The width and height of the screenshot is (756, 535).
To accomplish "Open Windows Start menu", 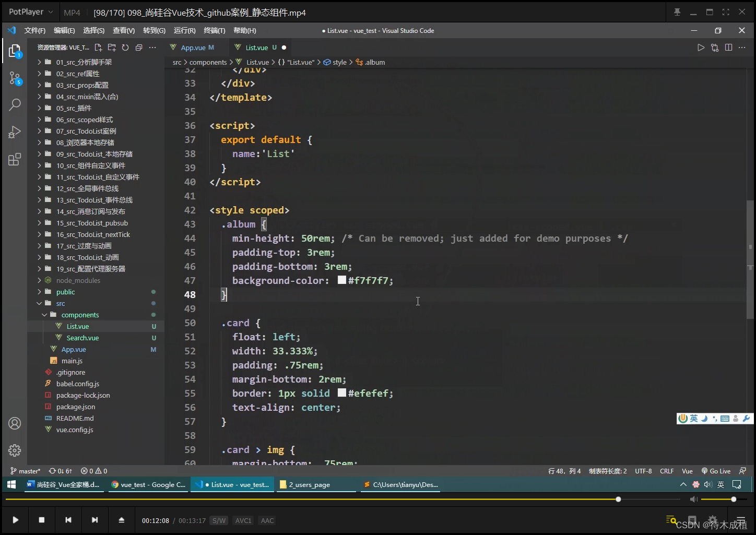I will [x=11, y=484].
